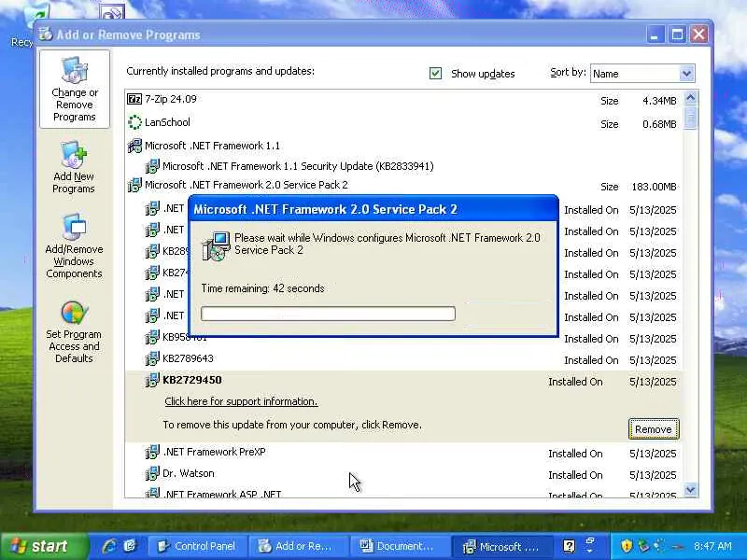Click the program list scroll up arrow
Viewport: 747px width, 560px height.
point(690,98)
